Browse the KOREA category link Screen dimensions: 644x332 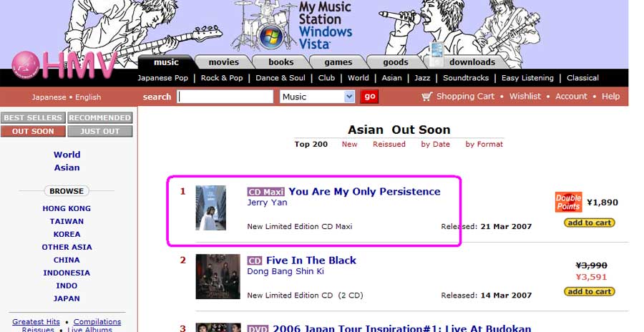click(67, 234)
